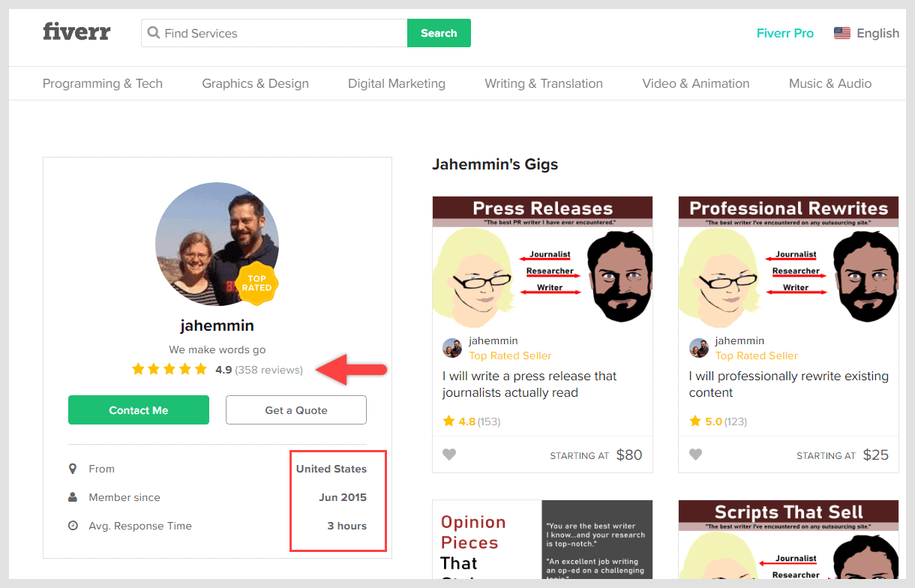Viewport: 915px width, 588px height.
Task: Open the Scripts That Sell gig image
Action: (x=789, y=539)
